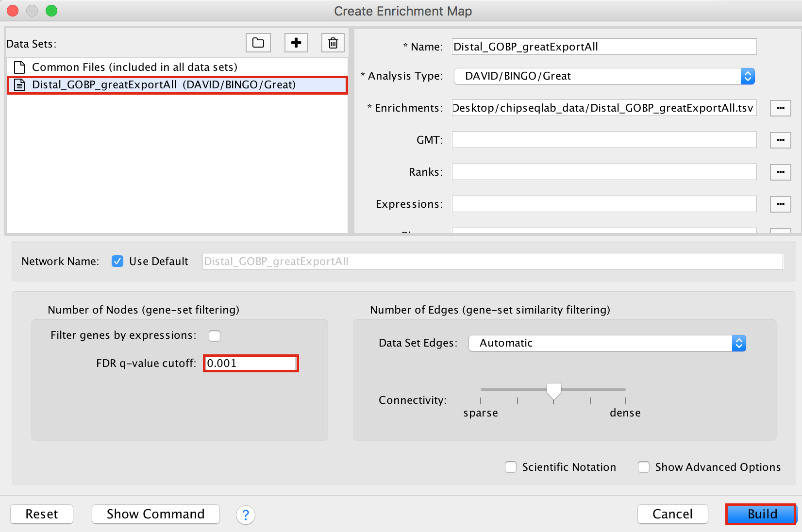802x532 pixels.
Task: Add a new data set with plus icon
Action: [296, 43]
